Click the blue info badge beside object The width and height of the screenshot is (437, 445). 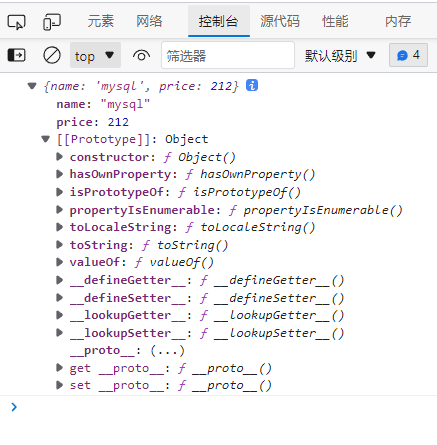(252, 85)
